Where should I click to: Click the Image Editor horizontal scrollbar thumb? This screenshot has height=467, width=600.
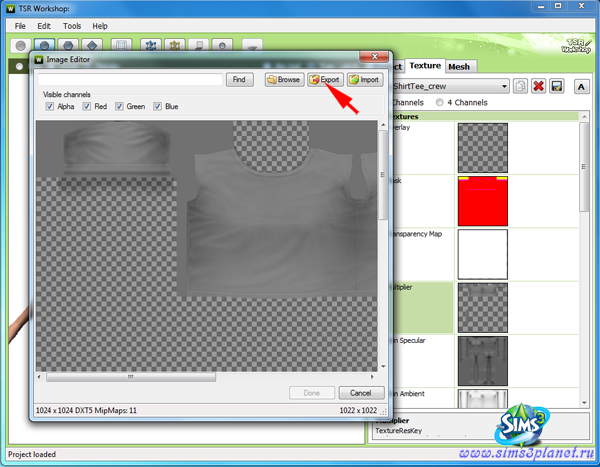[131, 377]
